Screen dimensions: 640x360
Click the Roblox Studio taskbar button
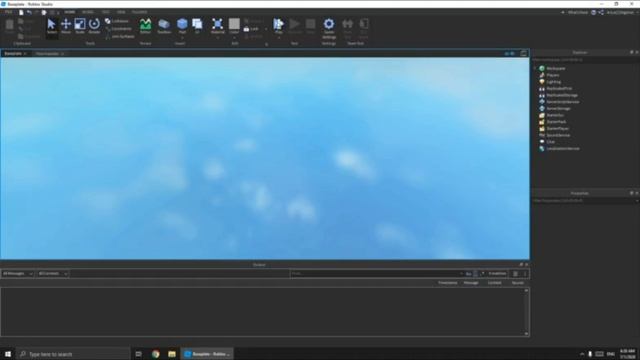pyautogui.click(x=207, y=354)
